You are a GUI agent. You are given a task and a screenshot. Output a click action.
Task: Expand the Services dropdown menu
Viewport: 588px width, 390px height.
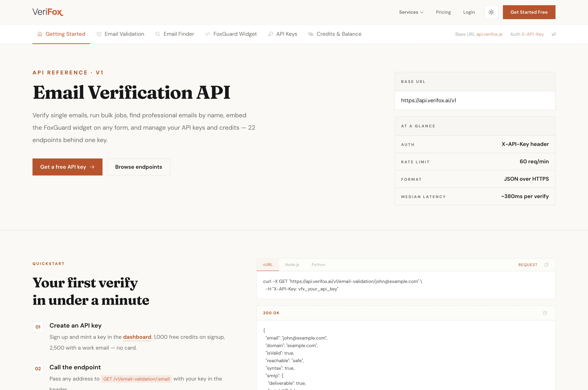point(411,12)
